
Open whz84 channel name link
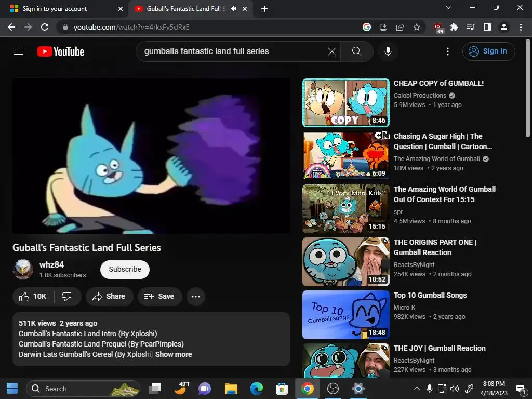pos(51,264)
